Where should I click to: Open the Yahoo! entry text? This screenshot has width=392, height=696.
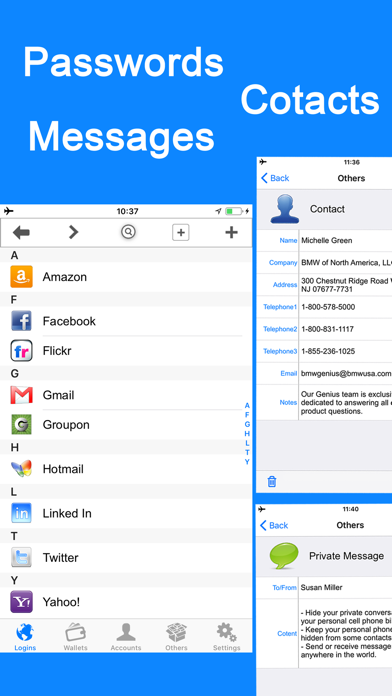(61, 602)
